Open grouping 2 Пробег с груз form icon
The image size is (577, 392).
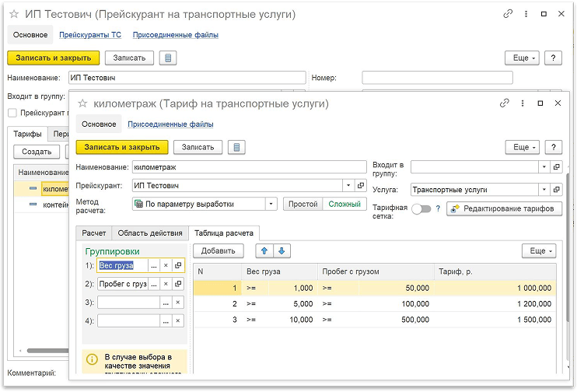(x=178, y=284)
